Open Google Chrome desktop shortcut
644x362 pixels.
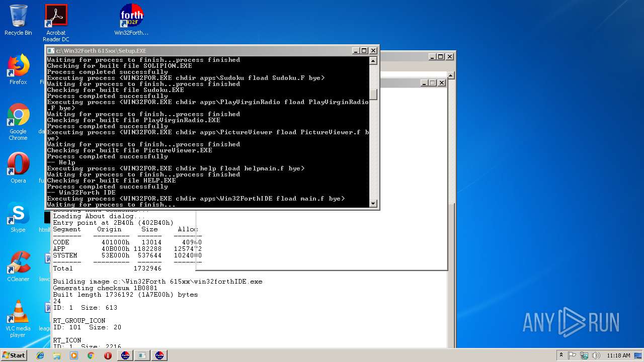pyautogui.click(x=18, y=122)
